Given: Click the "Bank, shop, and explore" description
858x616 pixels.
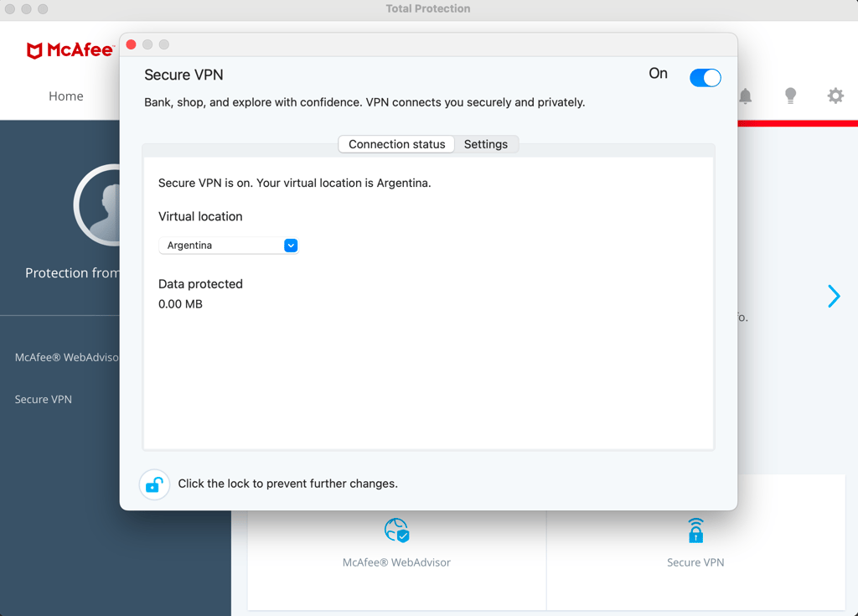Looking at the screenshot, I should pos(364,102).
